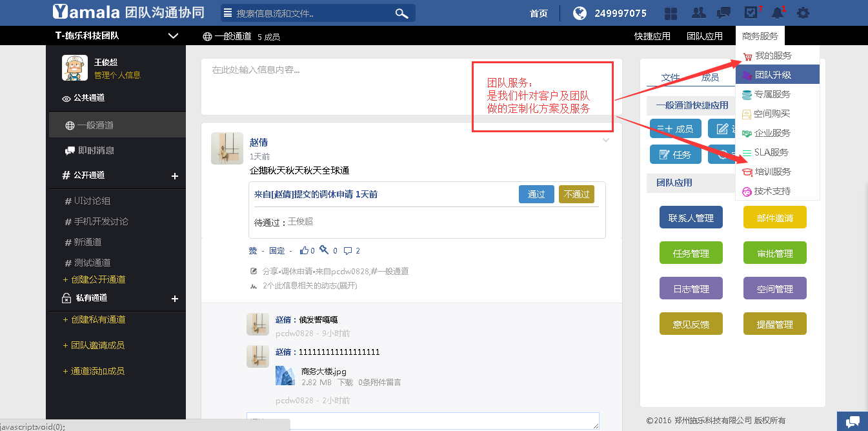This screenshot has height=431, width=868.
Task: Open the apps grid icon in header
Action: (671, 13)
